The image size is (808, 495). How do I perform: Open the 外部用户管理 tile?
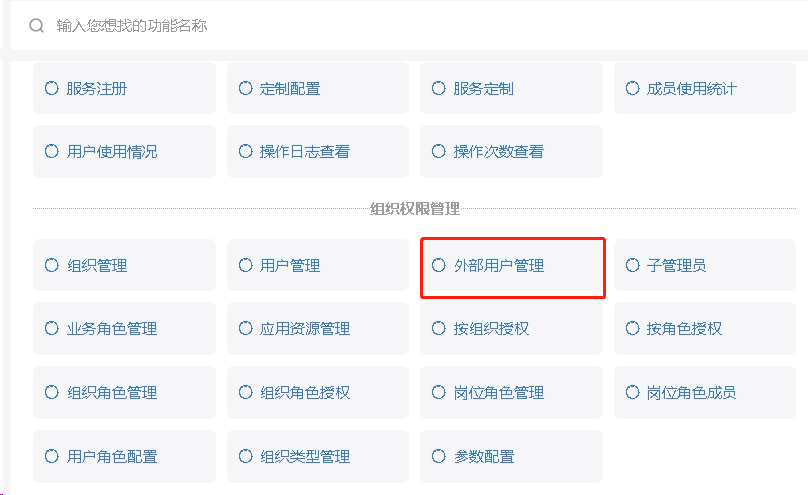[512, 267]
